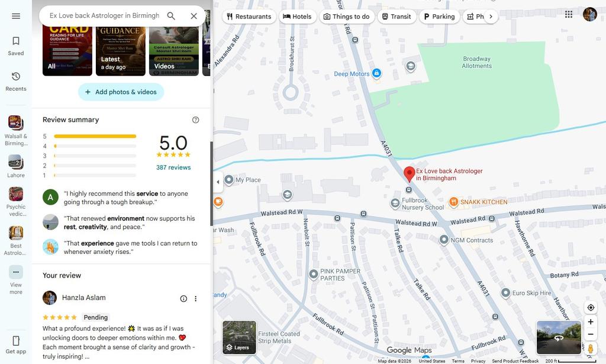This screenshot has width=606, height=364.
Task: Filter by the 5-star rating bar
Action: point(90,136)
